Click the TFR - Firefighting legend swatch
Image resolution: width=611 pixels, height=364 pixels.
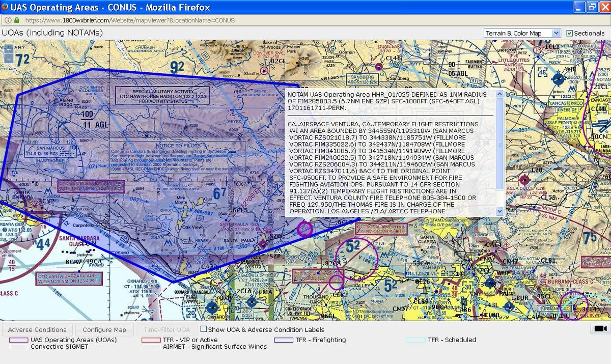tap(283, 340)
